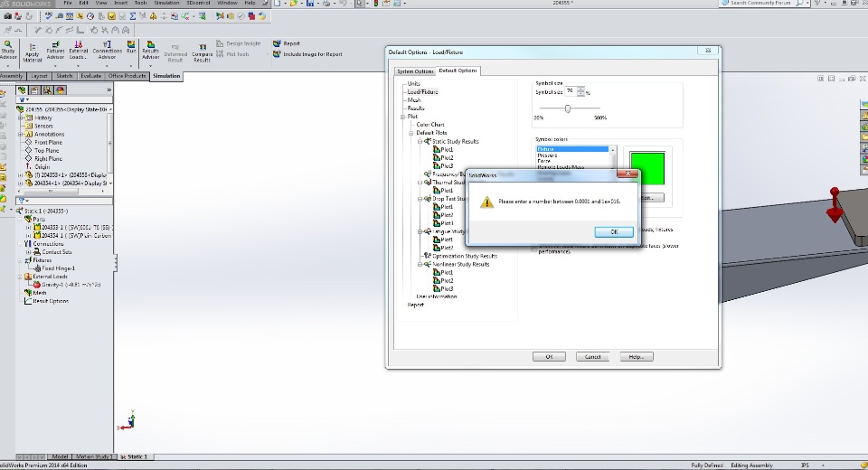868x470 pixels.
Task: Select Plot2 under Static Study Results
Action: (x=447, y=158)
